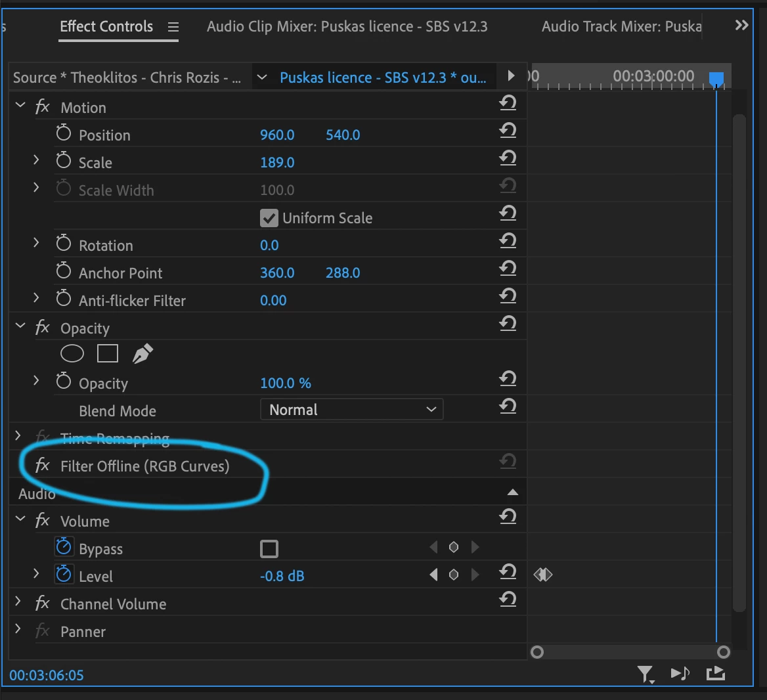767x700 pixels.
Task: Expand the Rotation parameter
Action: [x=35, y=242]
